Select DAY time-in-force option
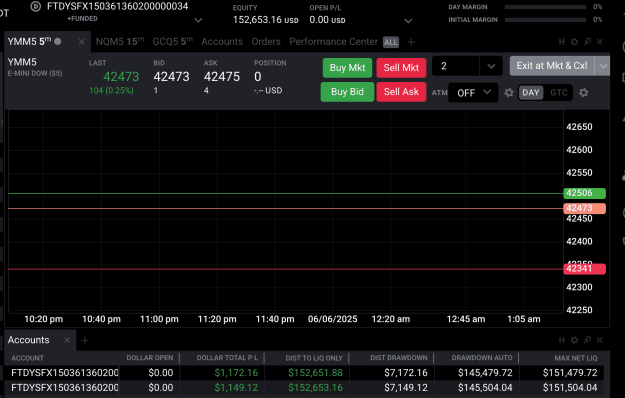 (x=531, y=93)
